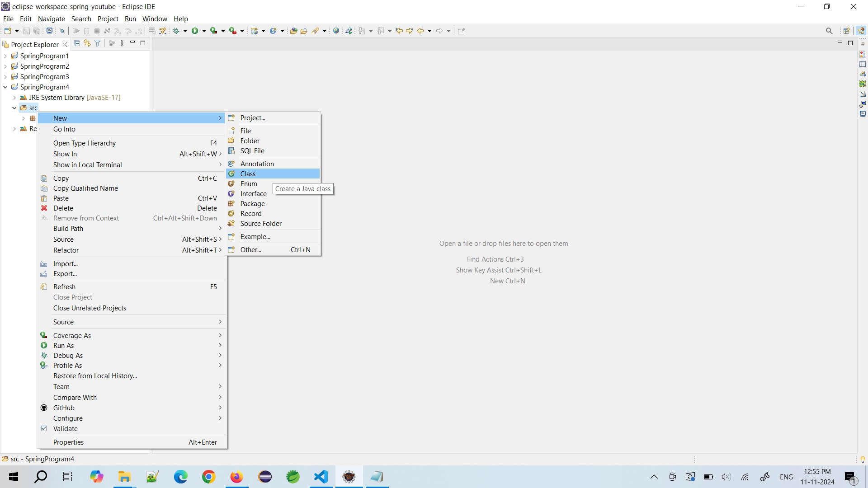Open Google Chrome from taskbar

pos(208,477)
